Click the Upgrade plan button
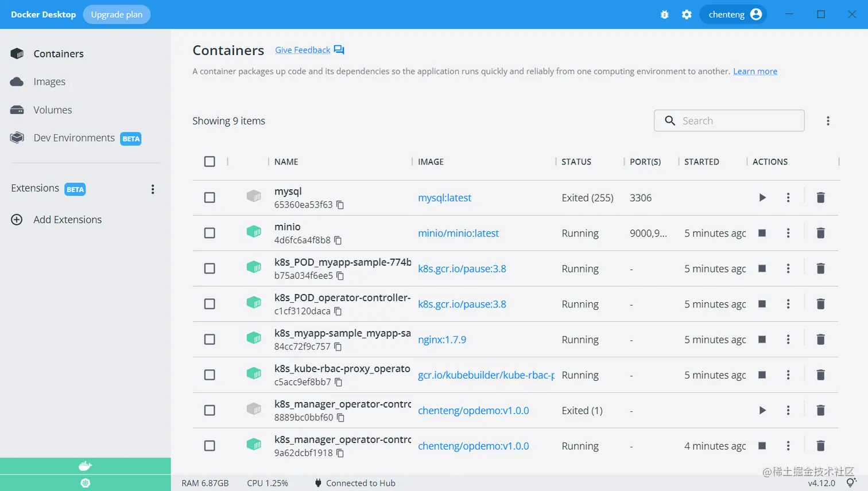 point(117,15)
